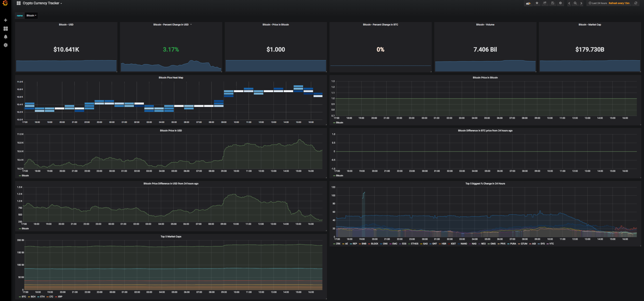Click the refresh dashboard icon

(x=636, y=3)
